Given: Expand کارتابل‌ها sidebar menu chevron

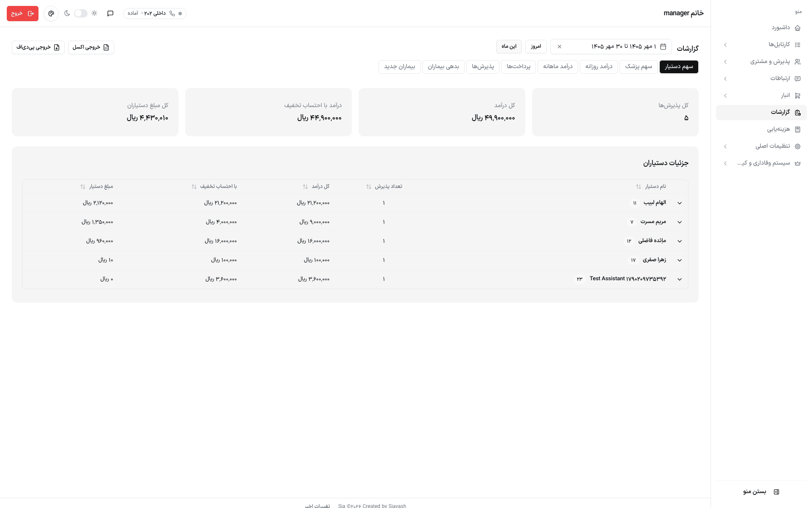Looking at the screenshot, I should (725, 45).
